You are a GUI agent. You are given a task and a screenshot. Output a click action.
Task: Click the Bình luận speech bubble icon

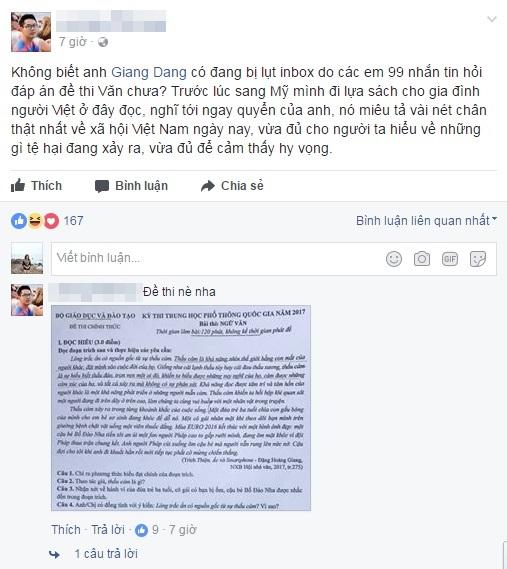(x=102, y=186)
